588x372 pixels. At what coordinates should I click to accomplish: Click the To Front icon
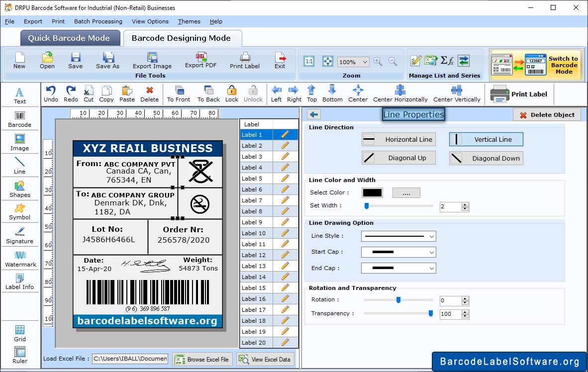click(179, 93)
